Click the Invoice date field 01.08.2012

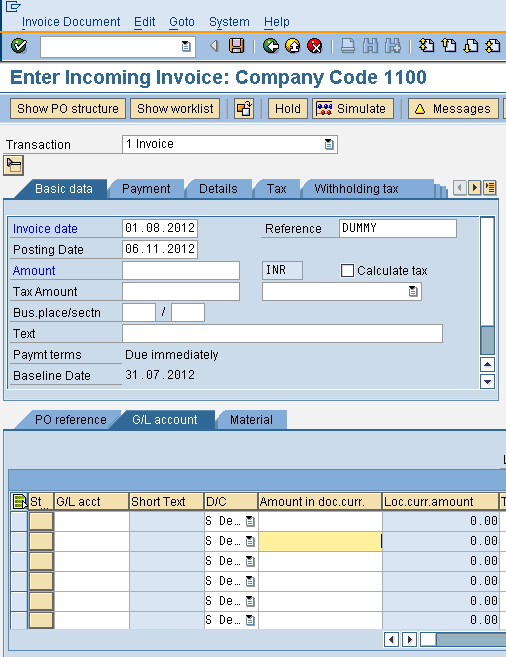(x=160, y=228)
